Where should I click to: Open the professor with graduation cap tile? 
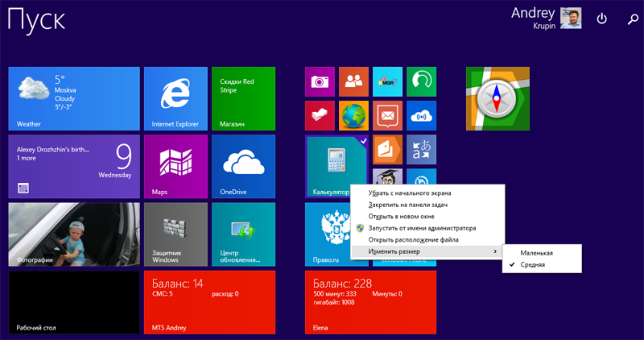(x=387, y=176)
